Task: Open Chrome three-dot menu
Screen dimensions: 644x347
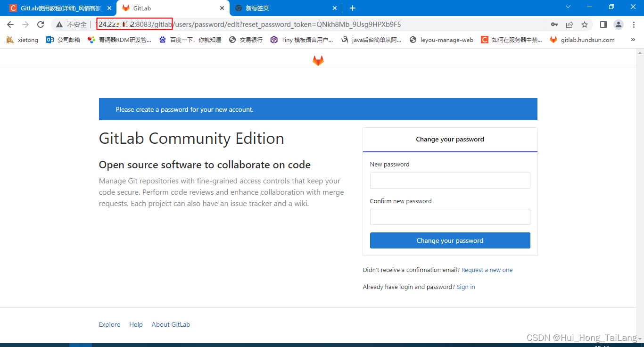Action: (633, 25)
